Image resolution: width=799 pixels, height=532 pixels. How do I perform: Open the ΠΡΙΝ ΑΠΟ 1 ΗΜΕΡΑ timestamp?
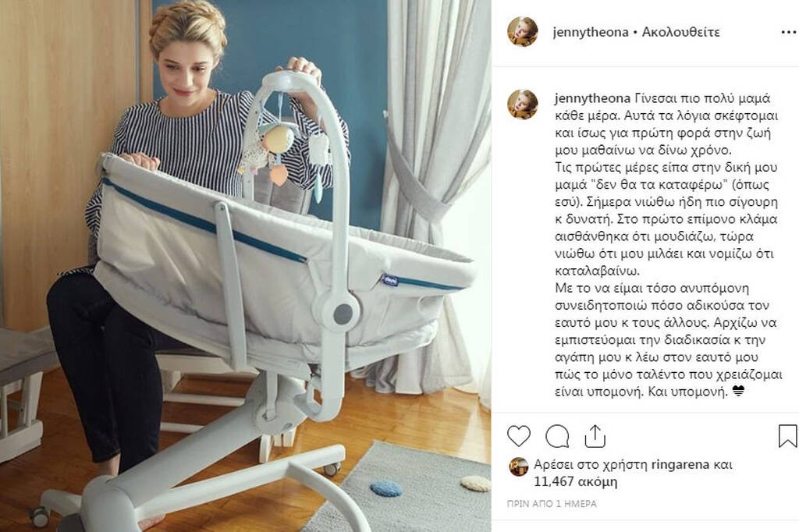(x=552, y=503)
